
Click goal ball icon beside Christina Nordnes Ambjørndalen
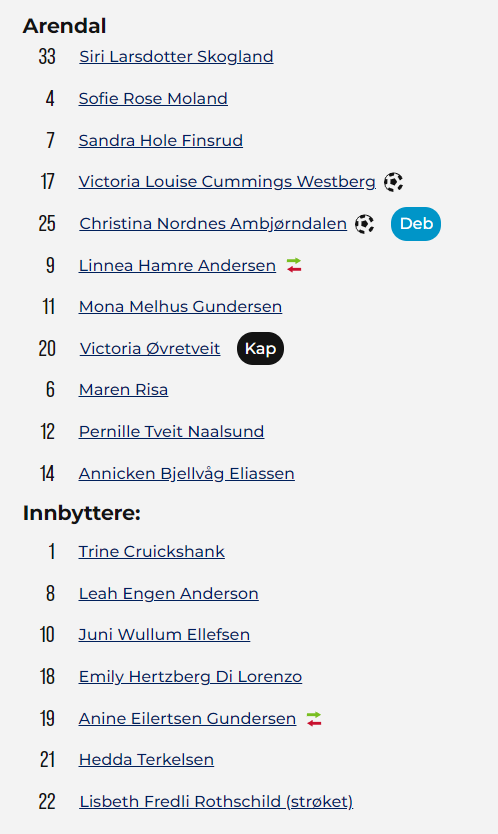(x=364, y=224)
